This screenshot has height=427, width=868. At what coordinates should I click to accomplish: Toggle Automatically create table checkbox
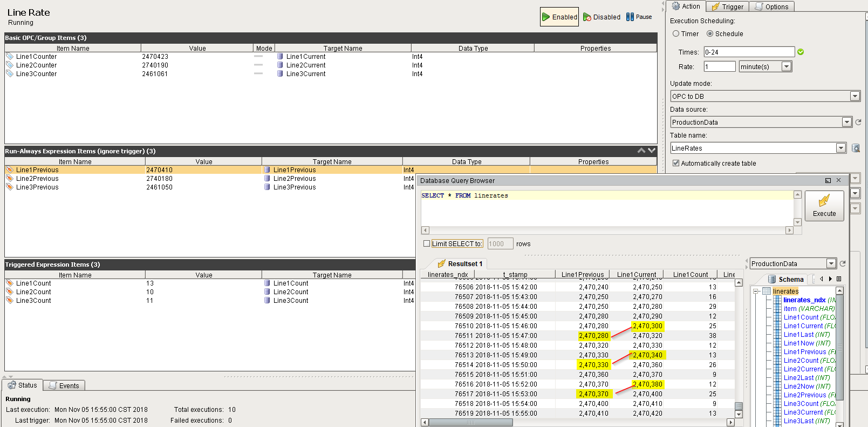(676, 163)
